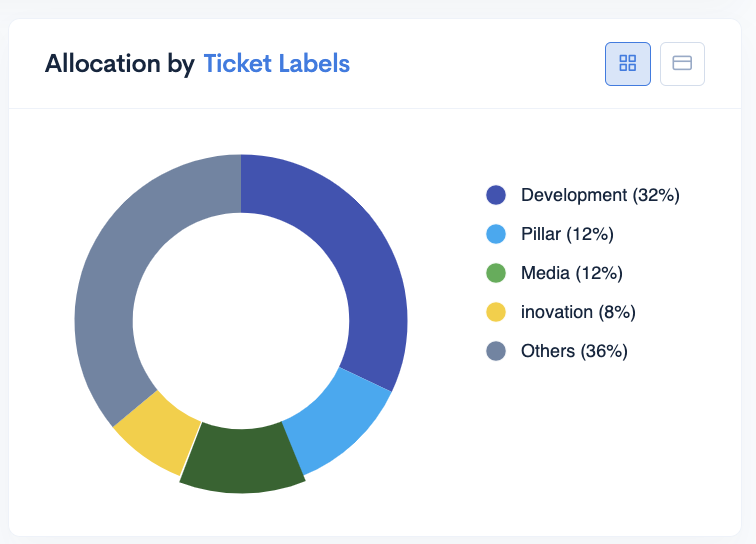
Task: Select the dark green Media donut slice
Action: 242,459
